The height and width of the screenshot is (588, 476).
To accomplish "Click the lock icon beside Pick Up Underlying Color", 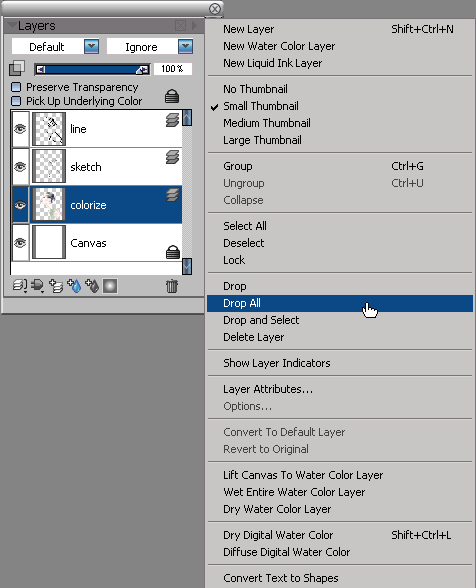I will coord(172,96).
